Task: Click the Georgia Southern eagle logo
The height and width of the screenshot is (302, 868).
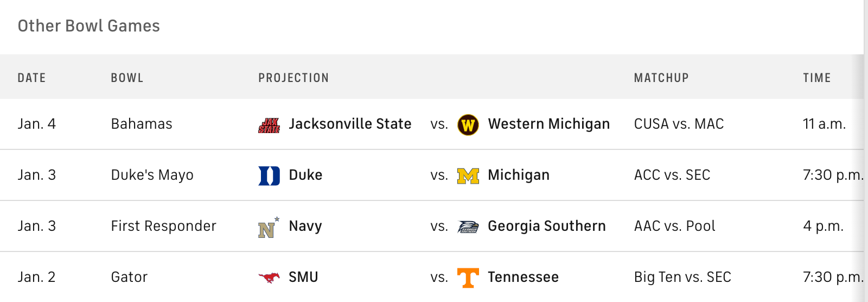Action: pyautogui.click(x=468, y=227)
